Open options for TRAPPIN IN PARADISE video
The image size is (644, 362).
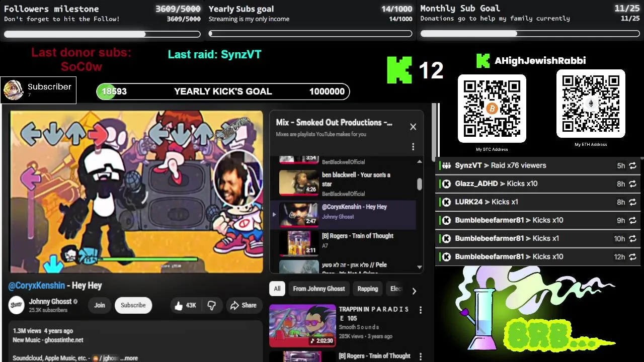[421, 310]
